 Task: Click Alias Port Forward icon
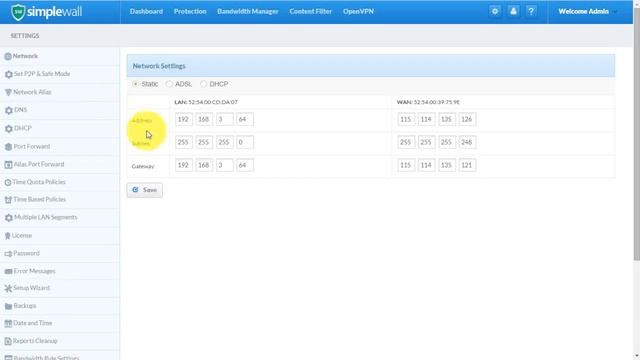[8, 164]
